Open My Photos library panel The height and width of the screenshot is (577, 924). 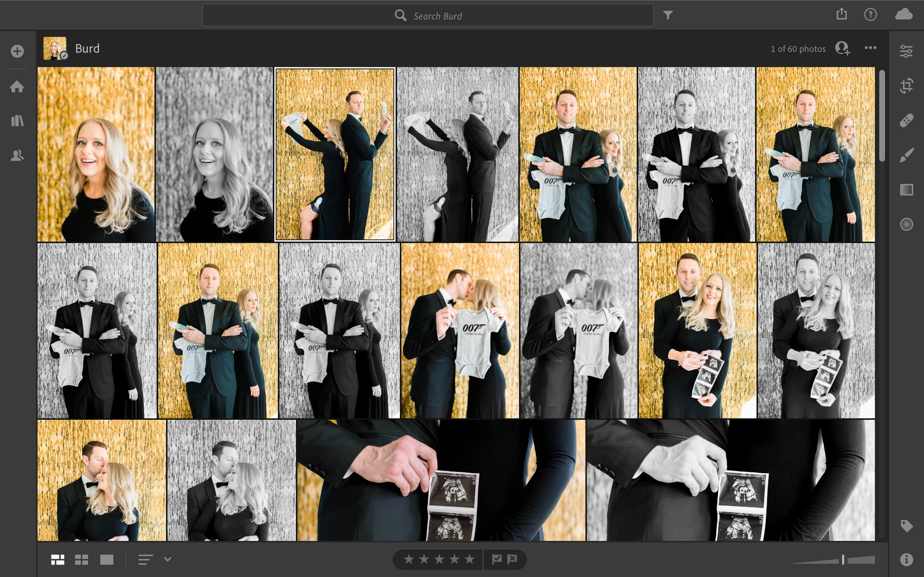pos(17,121)
